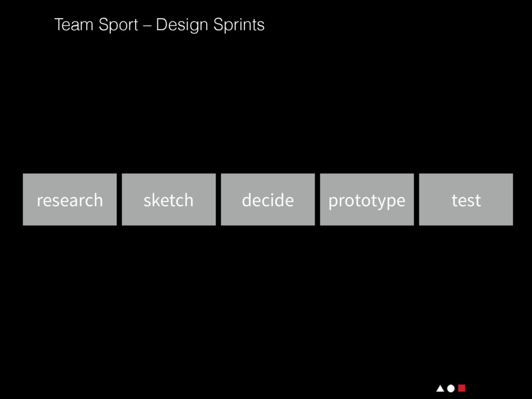This screenshot has height=399, width=532.
Task: Click the gap between sketch and decide boxes
Action: (218, 199)
